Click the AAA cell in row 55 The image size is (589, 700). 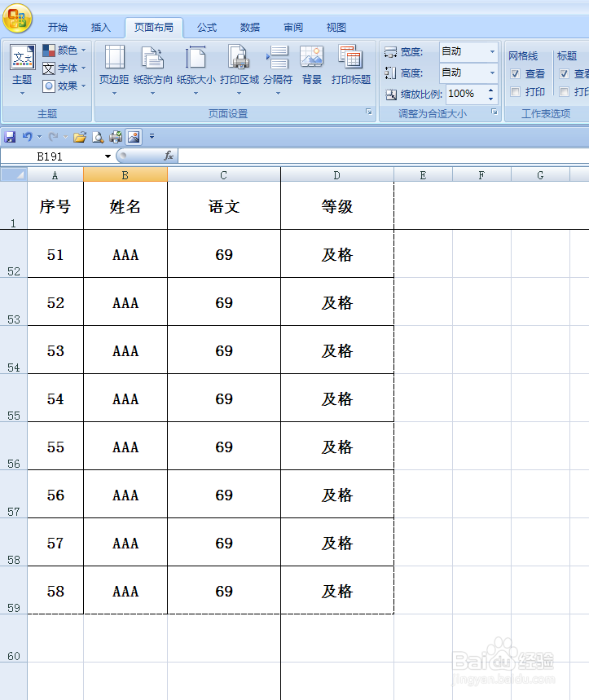pyautogui.click(x=125, y=398)
